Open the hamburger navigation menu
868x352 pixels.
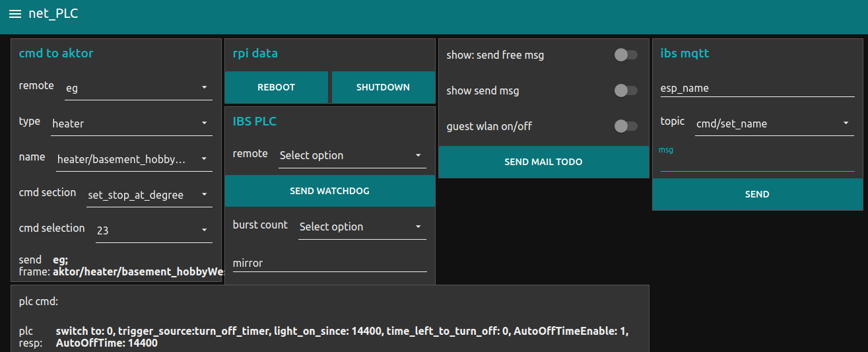(15, 14)
